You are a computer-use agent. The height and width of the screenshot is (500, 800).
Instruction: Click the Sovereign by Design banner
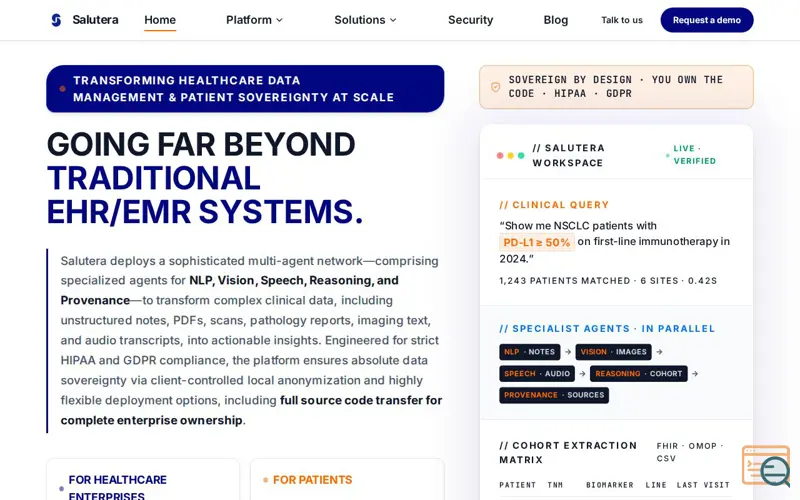616,87
